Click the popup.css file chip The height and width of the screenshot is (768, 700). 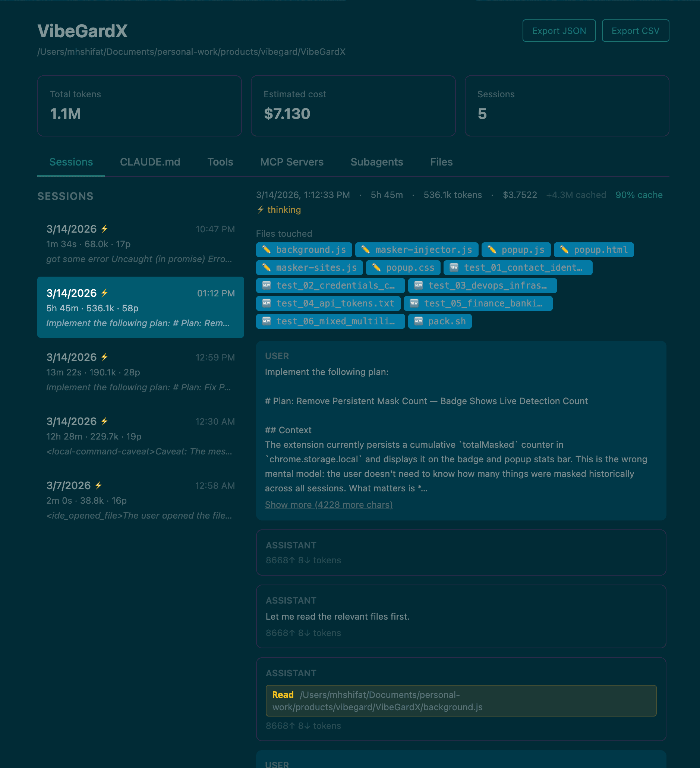(403, 268)
